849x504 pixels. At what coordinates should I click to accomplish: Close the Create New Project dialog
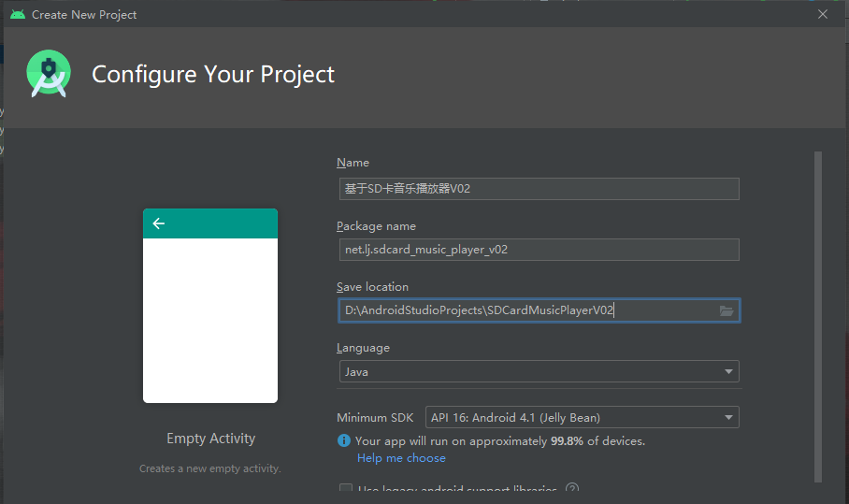click(823, 15)
